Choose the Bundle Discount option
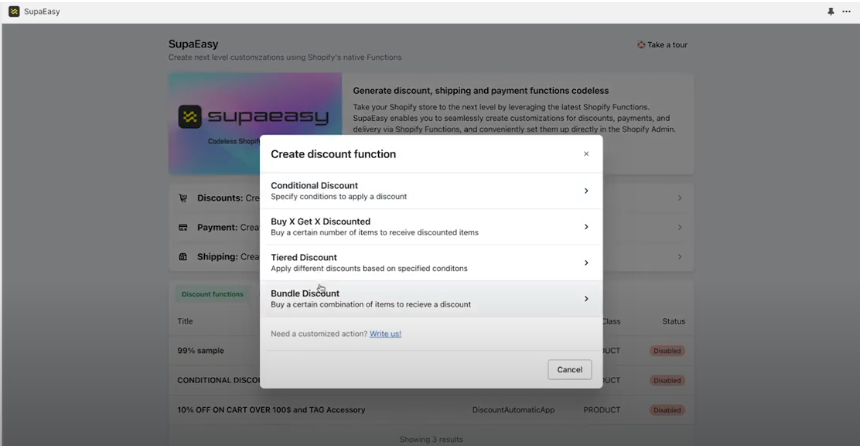The width and height of the screenshot is (860, 446). tap(431, 299)
